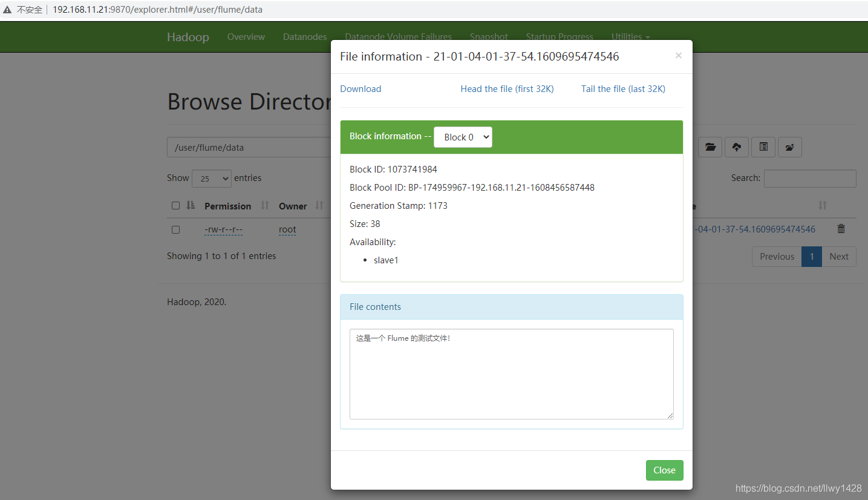Click the root owner link

coord(287,229)
